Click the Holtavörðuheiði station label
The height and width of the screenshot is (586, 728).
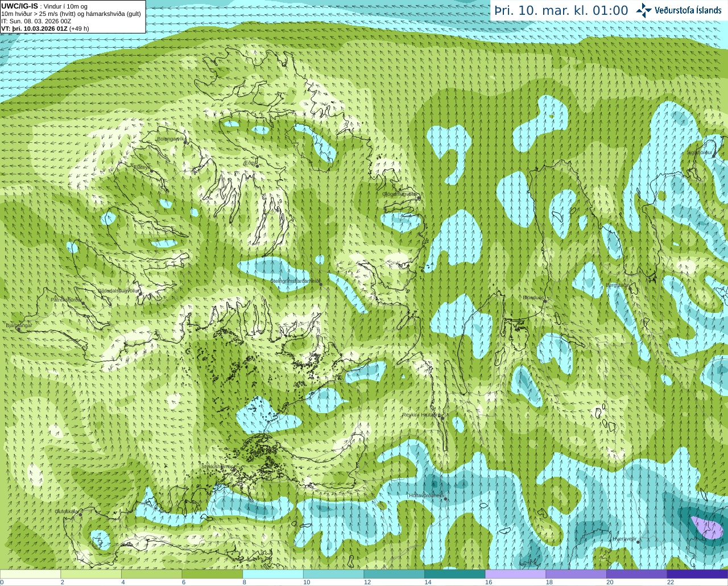coord(427,496)
